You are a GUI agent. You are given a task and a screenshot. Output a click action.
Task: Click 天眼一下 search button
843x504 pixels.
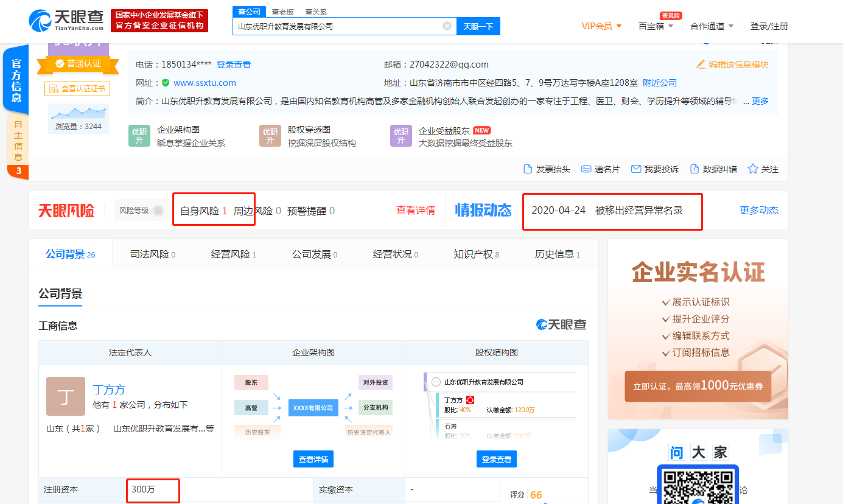pos(478,26)
